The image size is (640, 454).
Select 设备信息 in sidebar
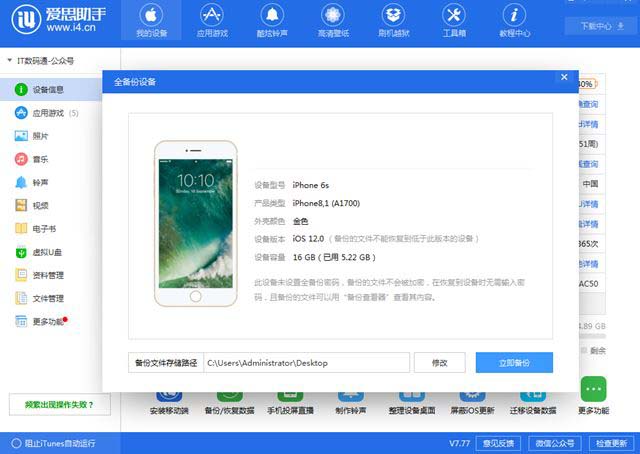pyautogui.click(x=51, y=89)
